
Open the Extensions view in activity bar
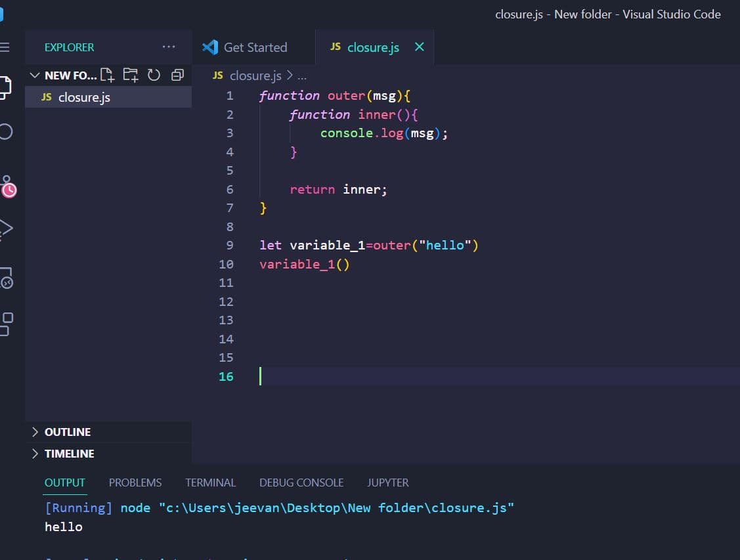(x=6, y=324)
